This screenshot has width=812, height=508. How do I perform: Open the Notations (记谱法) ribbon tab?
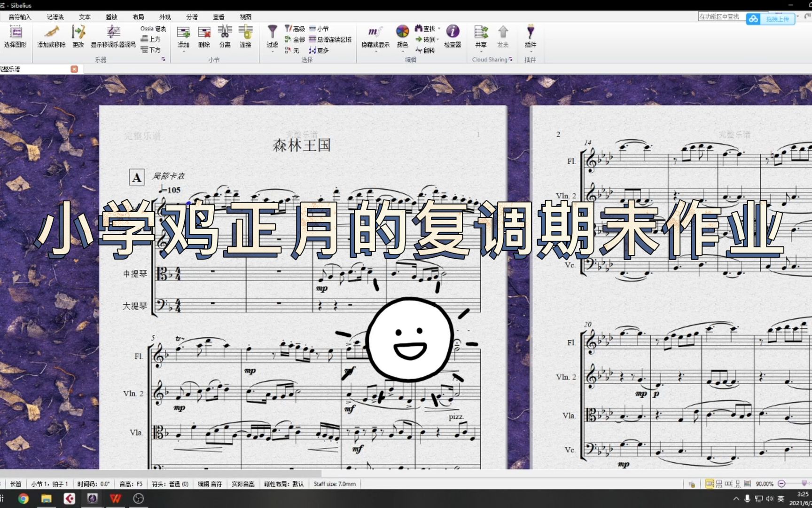click(55, 17)
